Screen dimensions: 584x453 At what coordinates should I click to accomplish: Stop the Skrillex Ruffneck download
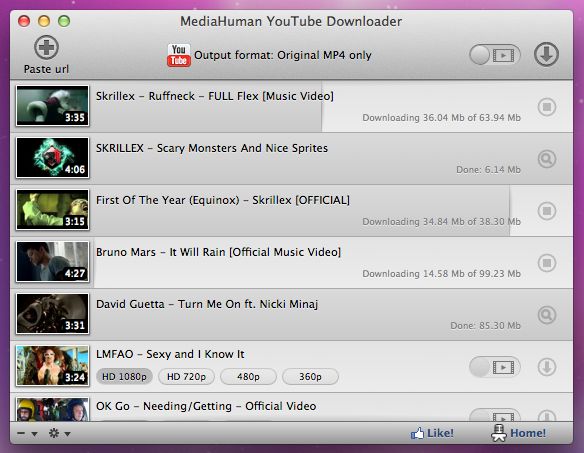[x=547, y=107]
